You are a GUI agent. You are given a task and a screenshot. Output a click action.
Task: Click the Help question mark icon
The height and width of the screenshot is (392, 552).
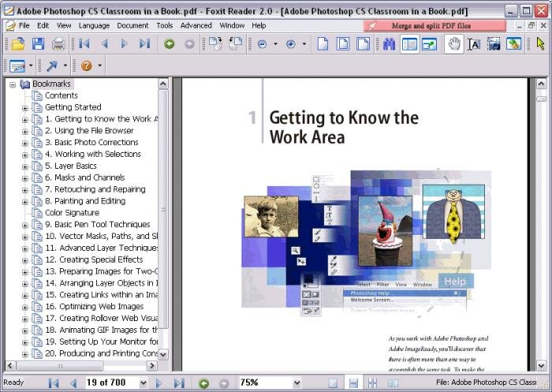click(x=86, y=65)
